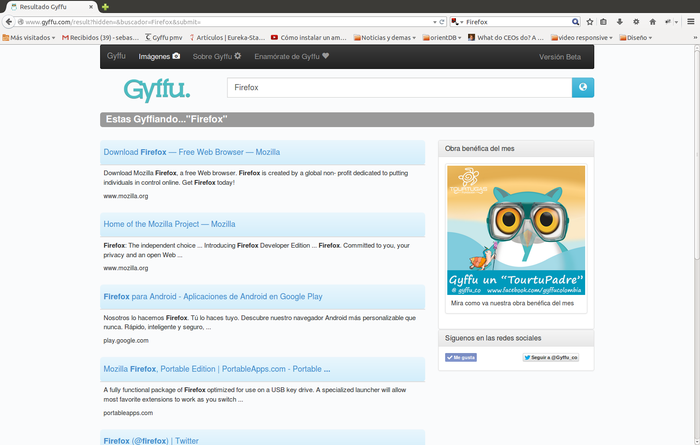Click the Gyffu search input field
700x445 pixels.
point(400,87)
